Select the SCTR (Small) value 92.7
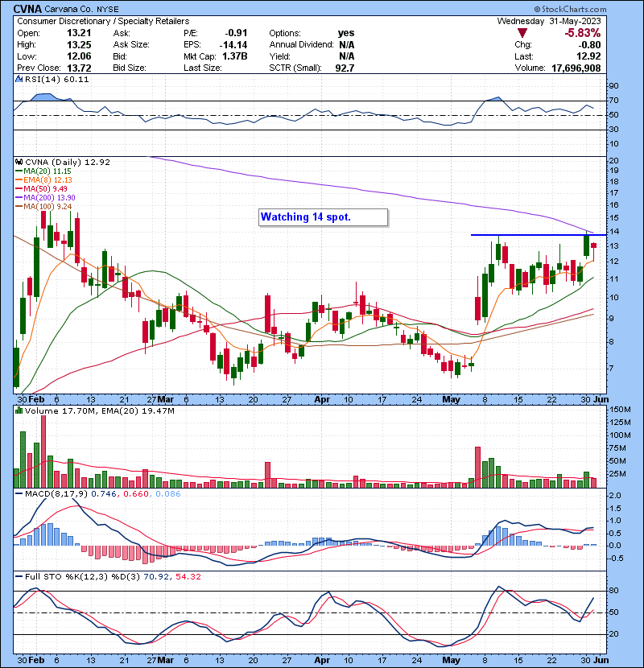Image resolution: width=644 pixels, height=668 pixels. [345, 68]
